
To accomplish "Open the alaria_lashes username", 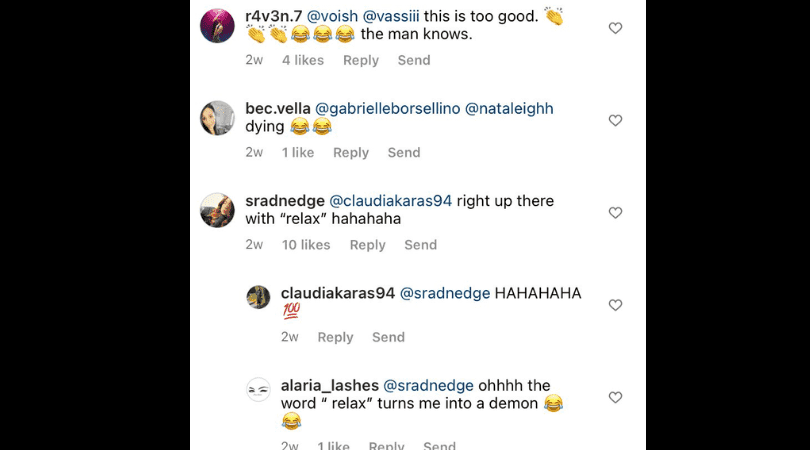I will tap(329, 385).
